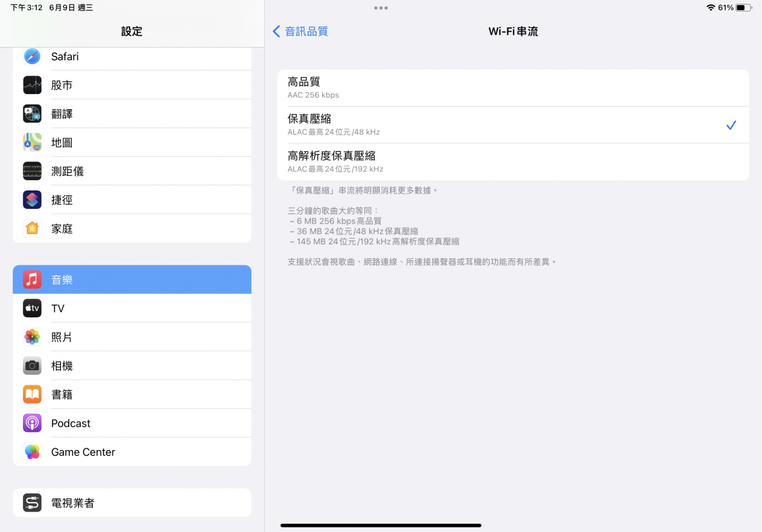Image resolution: width=762 pixels, height=532 pixels.
Task: Open Game Center settings row
Action: click(x=132, y=452)
